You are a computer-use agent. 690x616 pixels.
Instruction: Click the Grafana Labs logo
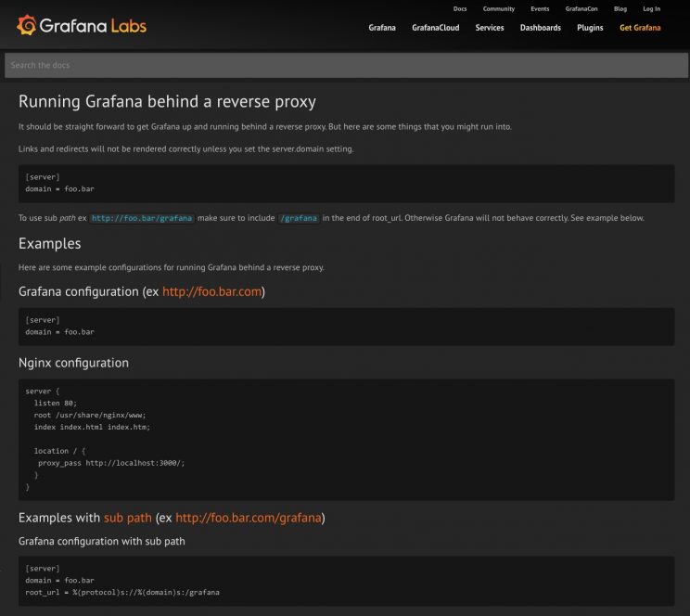click(x=82, y=26)
